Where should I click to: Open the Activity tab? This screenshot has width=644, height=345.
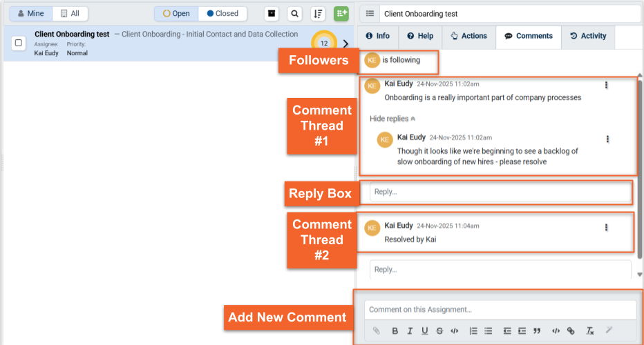(x=588, y=36)
